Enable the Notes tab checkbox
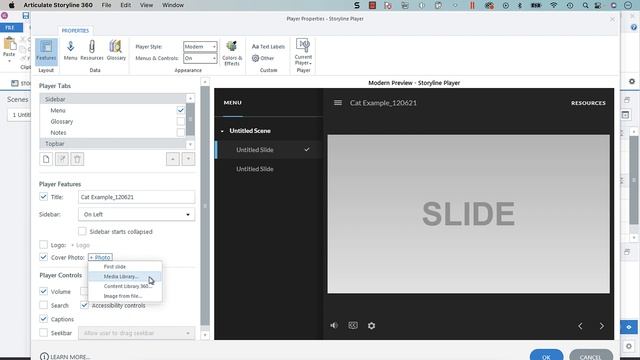The height and width of the screenshot is (360, 640). coord(180,132)
